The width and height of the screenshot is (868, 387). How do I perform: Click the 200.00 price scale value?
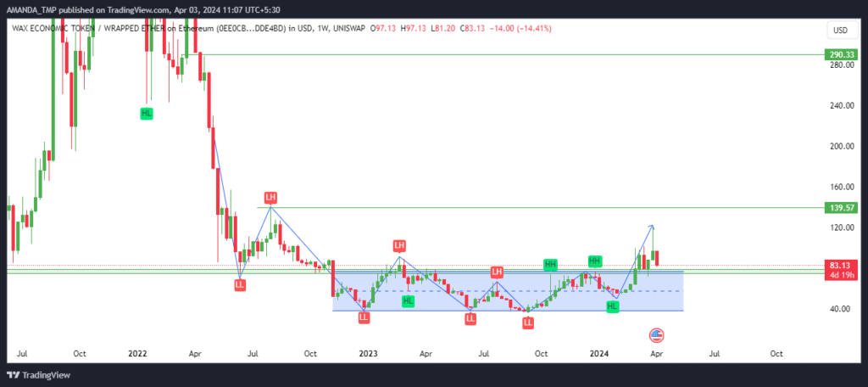coord(840,146)
